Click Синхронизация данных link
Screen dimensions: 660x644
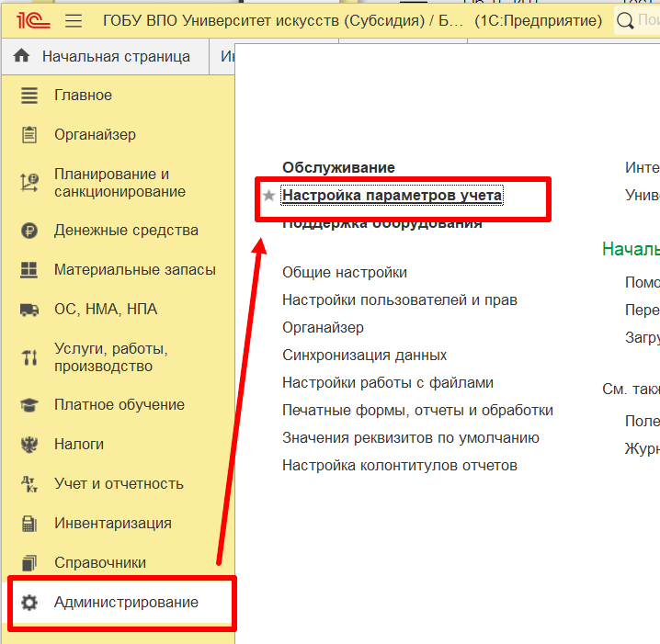click(364, 356)
